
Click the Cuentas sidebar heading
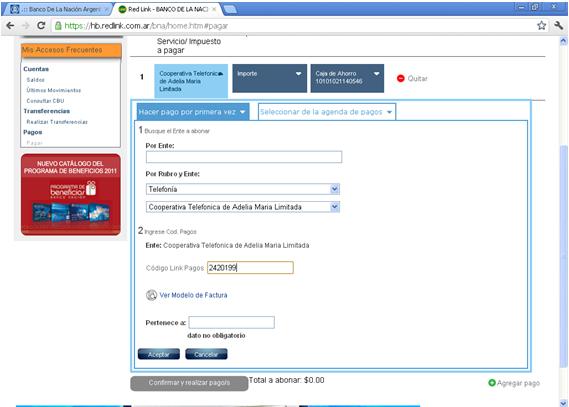[x=36, y=69]
